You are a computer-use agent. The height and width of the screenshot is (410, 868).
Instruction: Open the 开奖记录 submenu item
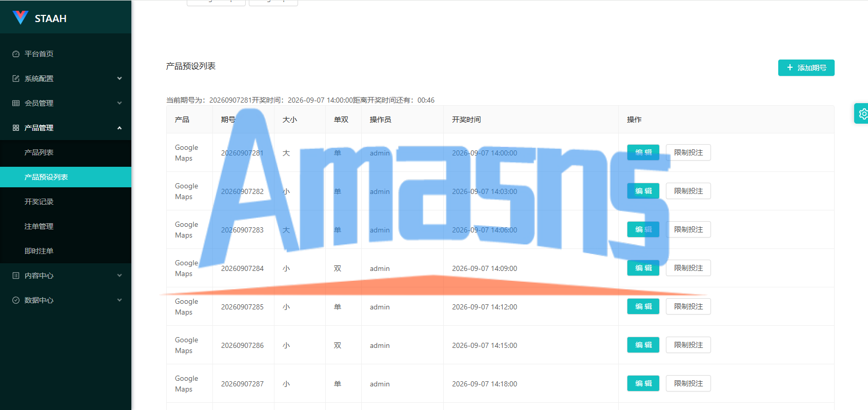pos(66,202)
